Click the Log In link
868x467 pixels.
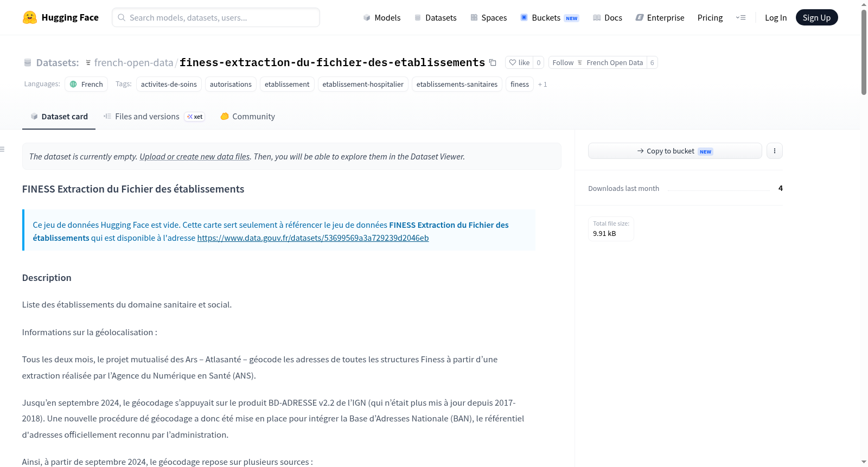pos(776,17)
